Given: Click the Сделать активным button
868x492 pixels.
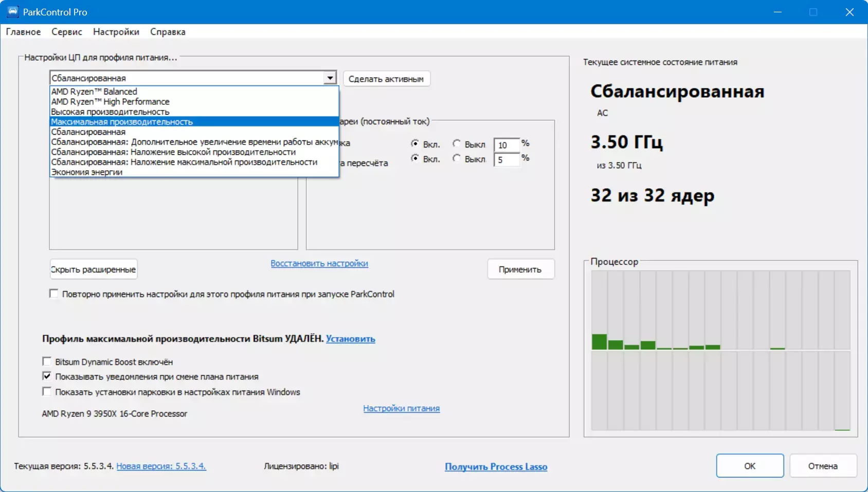Looking at the screenshot, I should point(386,79).
